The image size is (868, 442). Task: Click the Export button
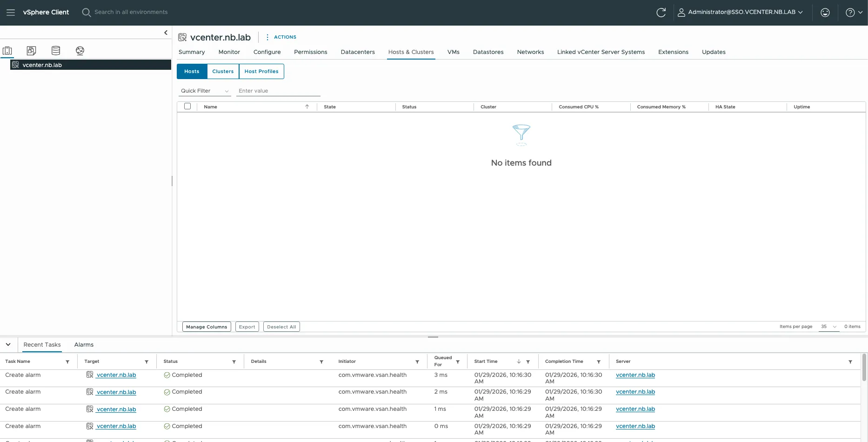tap(247, 327)
